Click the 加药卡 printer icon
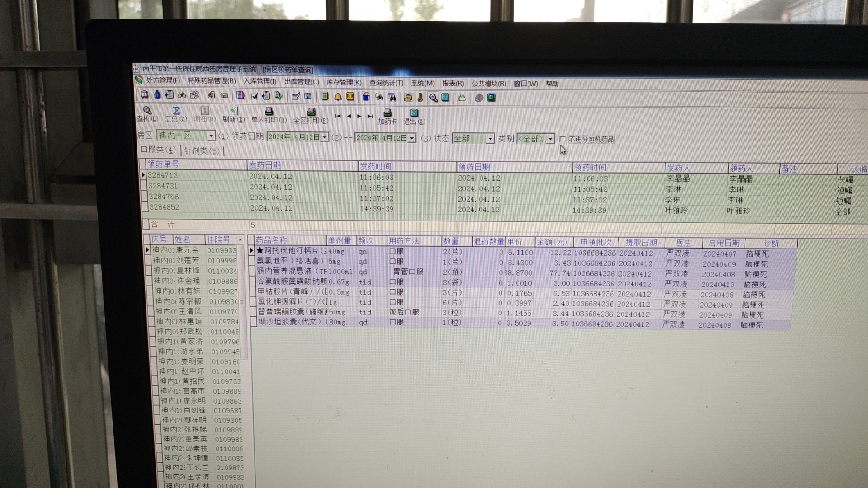This screenshot has width=868, height=488. pos(387,113)
